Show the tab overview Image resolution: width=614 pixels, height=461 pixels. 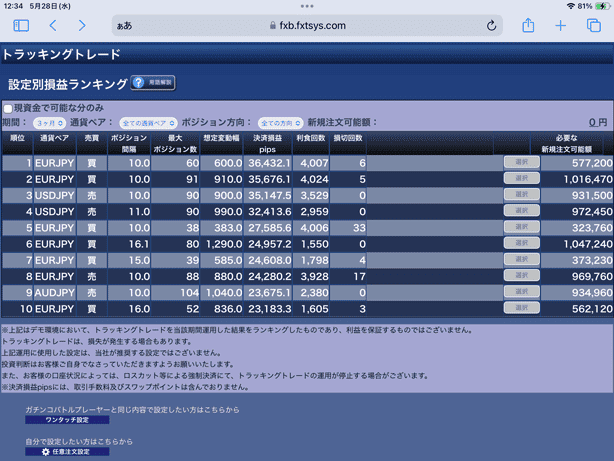pos(594,25)
